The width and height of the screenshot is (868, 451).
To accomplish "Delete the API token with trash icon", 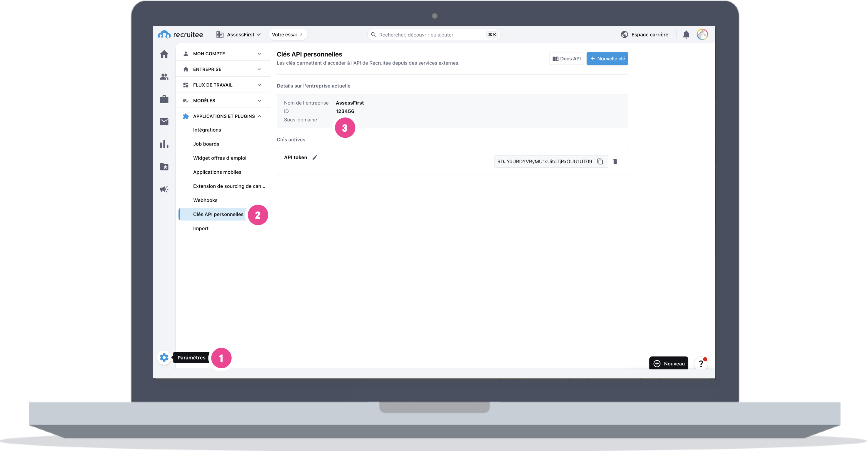I will (x=615, y=162).
